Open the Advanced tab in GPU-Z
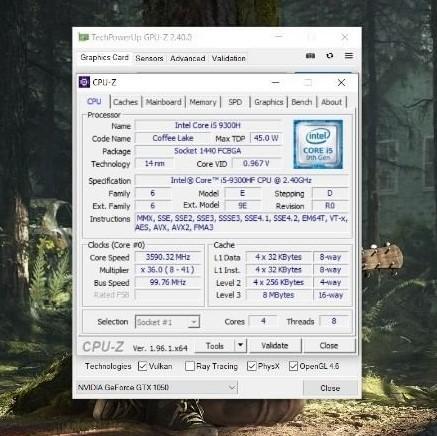 (188, 59)
